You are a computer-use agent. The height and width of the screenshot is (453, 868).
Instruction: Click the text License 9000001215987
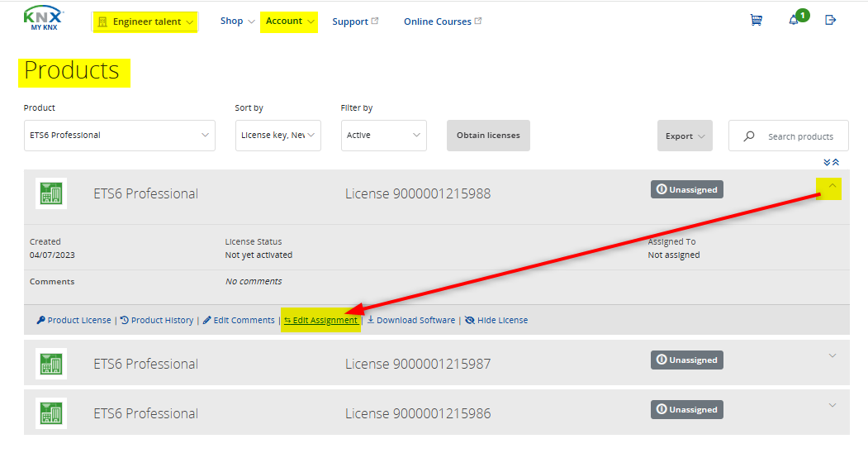[418, 364]
